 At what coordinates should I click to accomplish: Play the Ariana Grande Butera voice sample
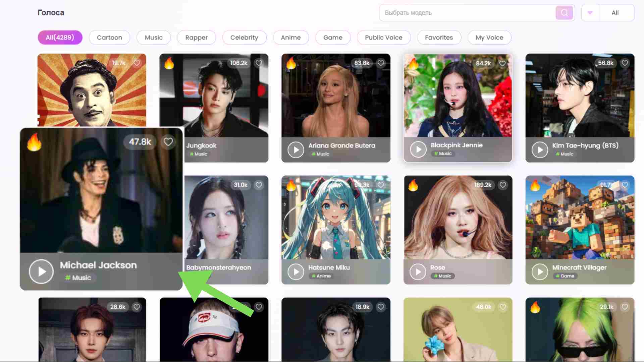(x=296, y=150)
